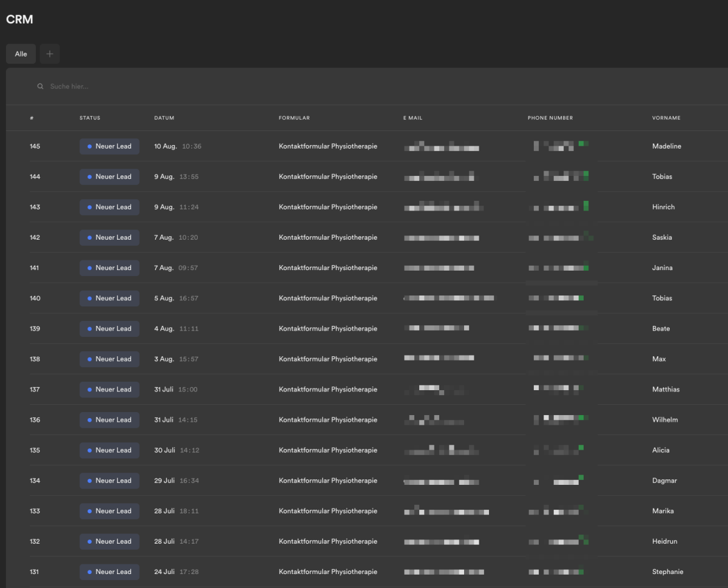Screen dimensions: 728x588
Task: Select lead number 137
Action: [x=35, y=389]
